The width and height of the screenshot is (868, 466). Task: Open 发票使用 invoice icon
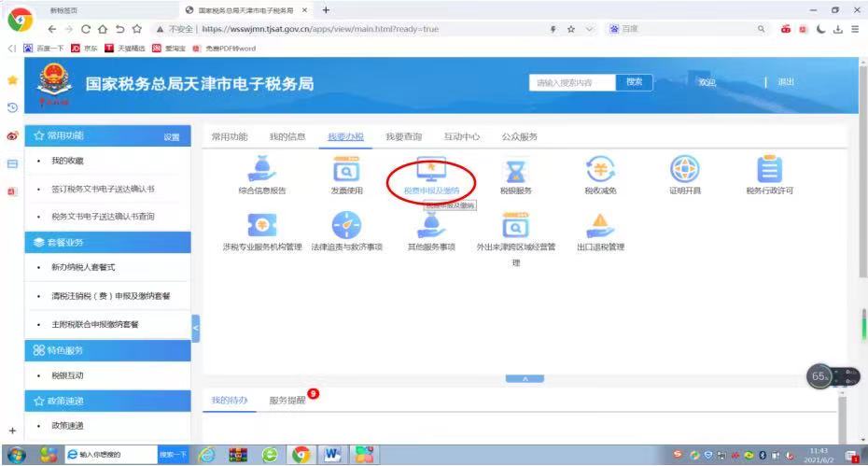click(x=346, y=169)
